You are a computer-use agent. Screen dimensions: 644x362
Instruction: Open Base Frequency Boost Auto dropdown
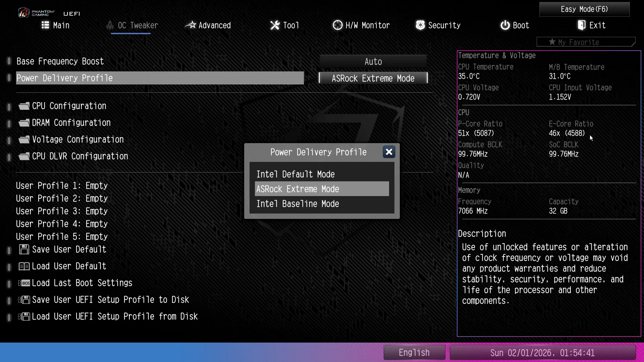373,62
